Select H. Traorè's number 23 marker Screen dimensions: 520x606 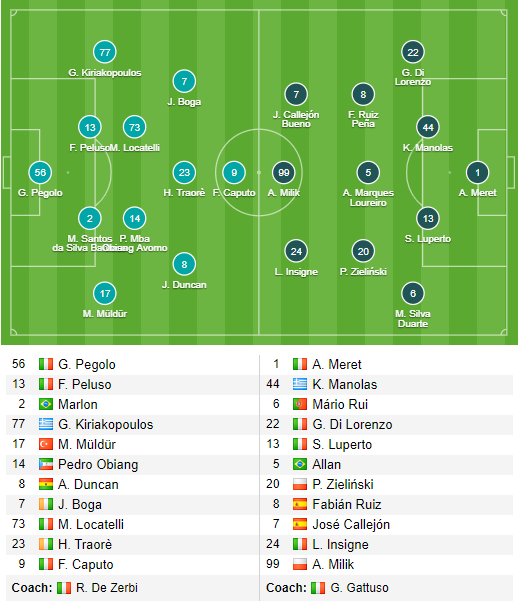pyautogui.click(x=184, y=172)
